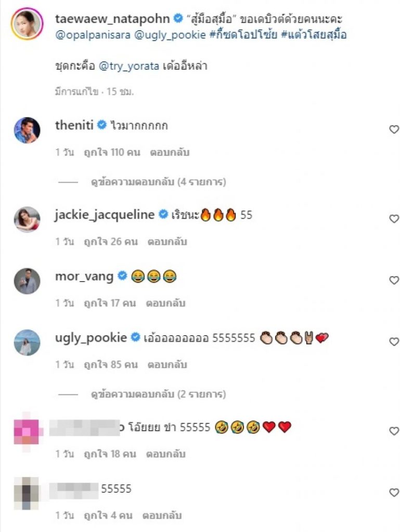Like theniti's comment with the heart icon
This screenshot has width=400, height=532.
click(x=394, y=129)
